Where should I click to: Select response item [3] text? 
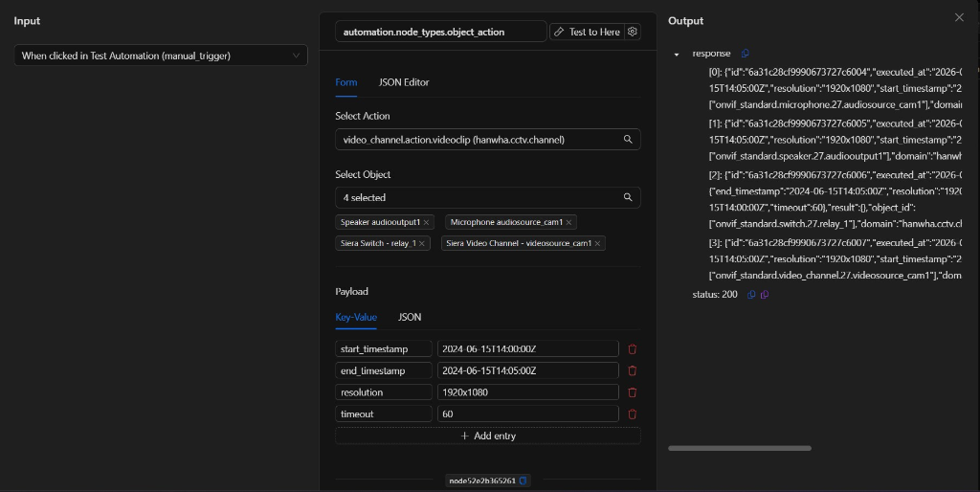(x=835, y=258)
